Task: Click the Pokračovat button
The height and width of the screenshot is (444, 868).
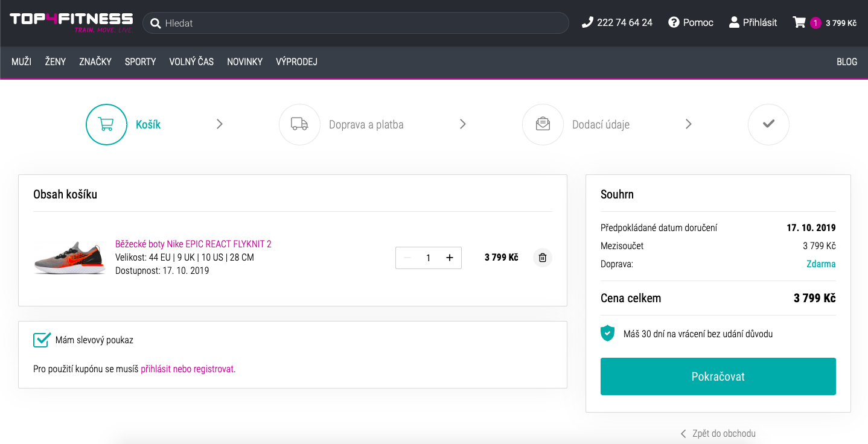Action: (x=718, y=376)
